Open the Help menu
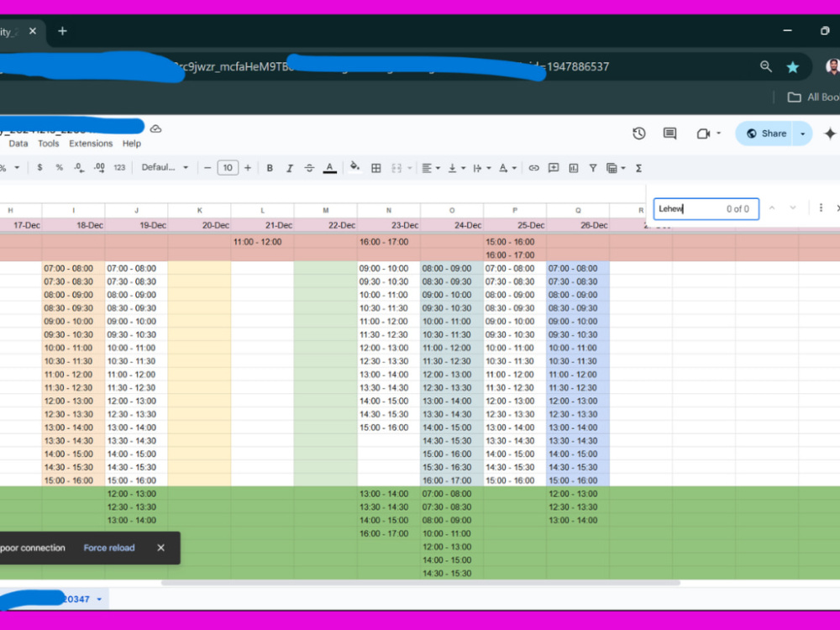 click(131, 143)
